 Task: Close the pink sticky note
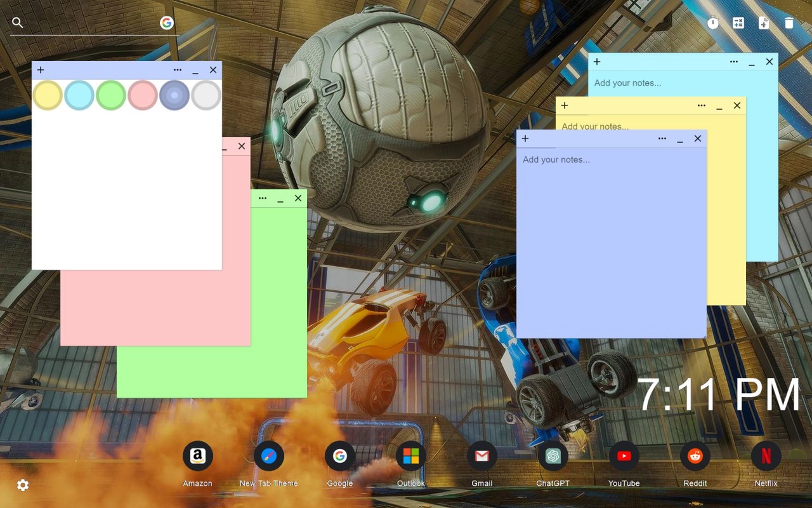[x=242, y=146]
